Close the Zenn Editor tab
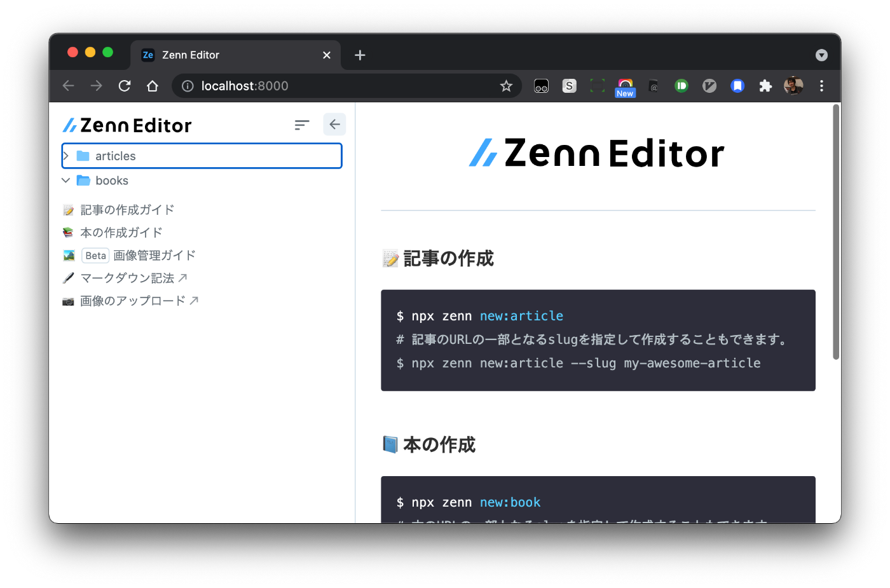Viewport: 890px width, 588px height. pos(327,55)
